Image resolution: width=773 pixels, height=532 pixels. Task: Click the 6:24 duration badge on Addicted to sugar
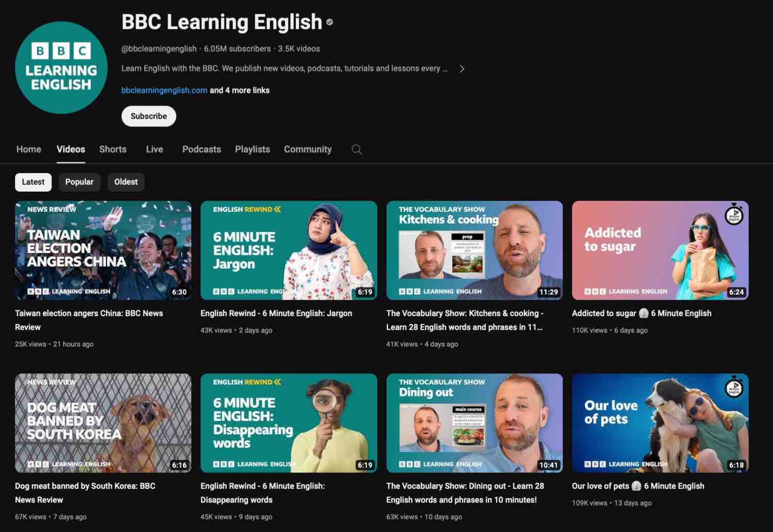pos(736,292)
